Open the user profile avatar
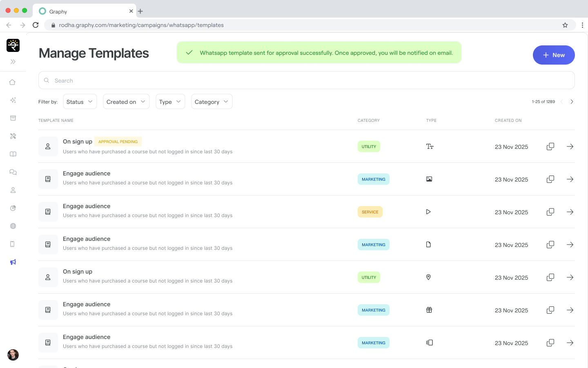This screenshot has height=368, width=588. 13,355
